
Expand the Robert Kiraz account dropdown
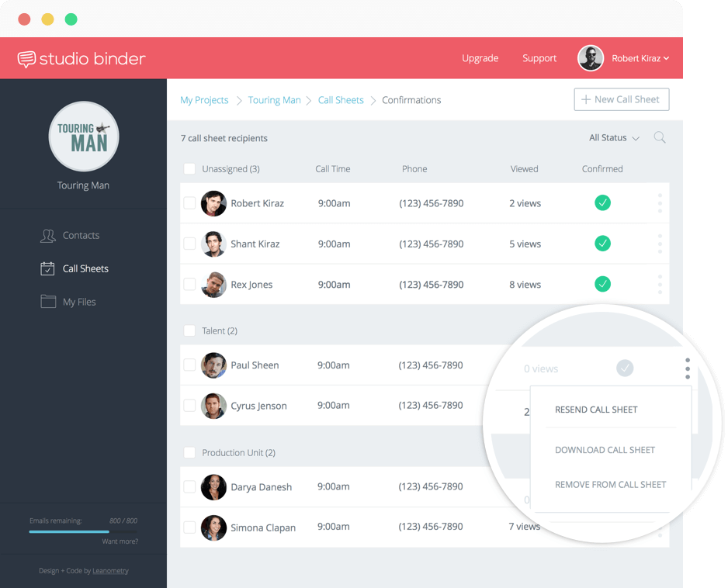pyautogui.click(x=640, y=58)
